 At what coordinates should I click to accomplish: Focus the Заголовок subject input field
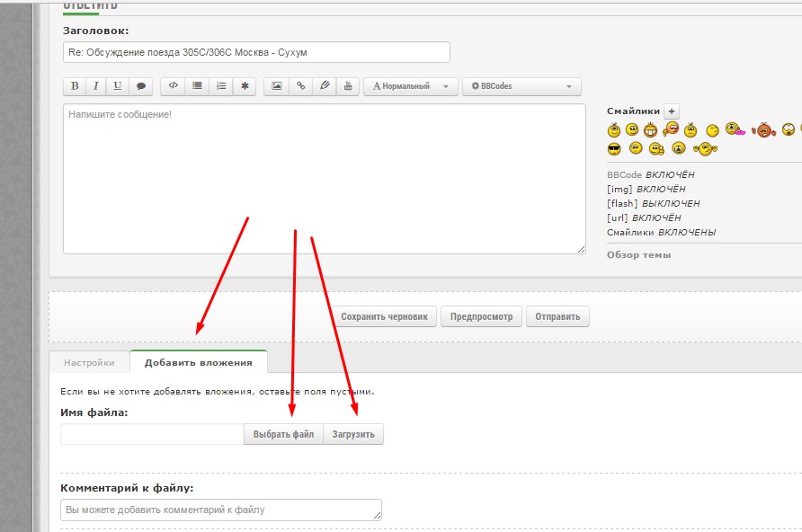(256, 52)
